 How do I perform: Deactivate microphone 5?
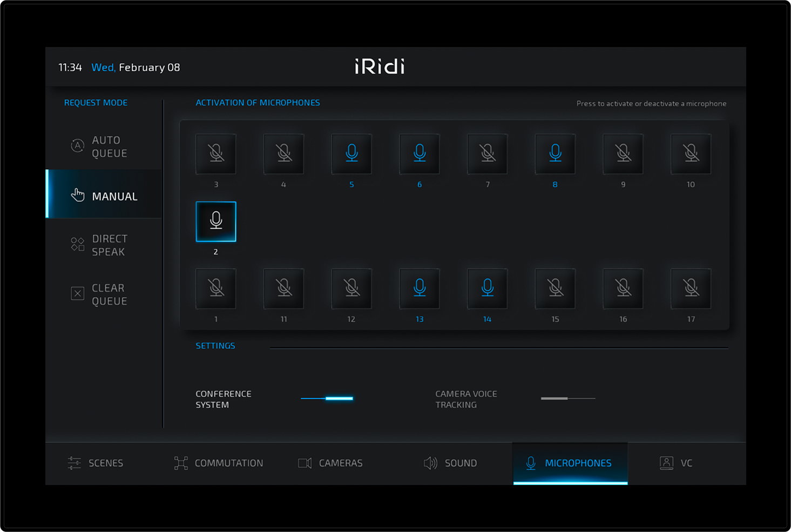[x=351, y=154]
